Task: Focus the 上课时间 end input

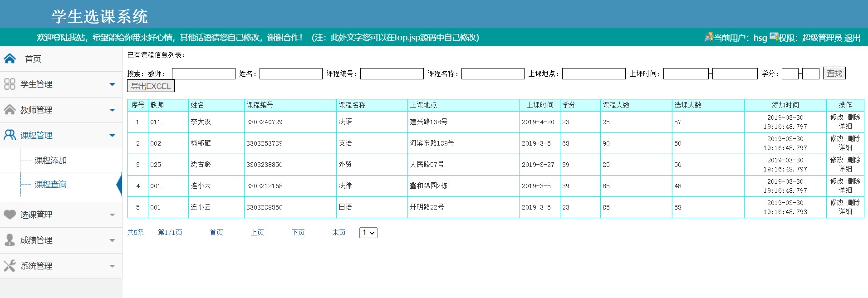Action: pyautogui.click(x=735, y=73)
